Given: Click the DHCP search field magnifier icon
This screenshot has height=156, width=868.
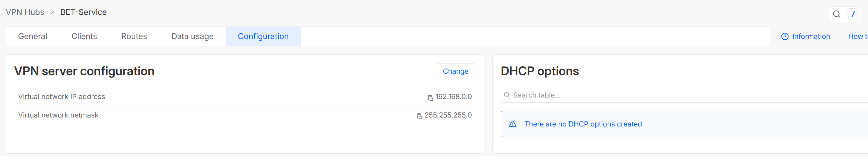Looking at the screenshot, I should (507, 95).
